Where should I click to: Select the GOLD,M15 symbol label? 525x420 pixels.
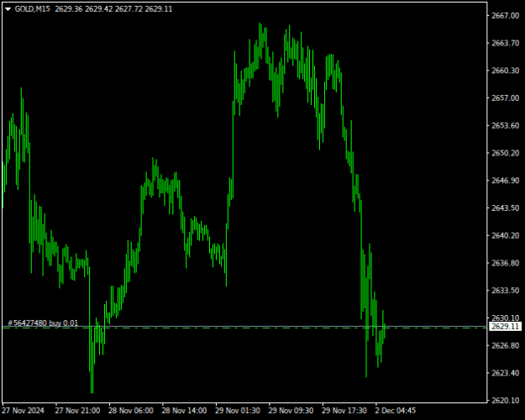pos(33,9)
